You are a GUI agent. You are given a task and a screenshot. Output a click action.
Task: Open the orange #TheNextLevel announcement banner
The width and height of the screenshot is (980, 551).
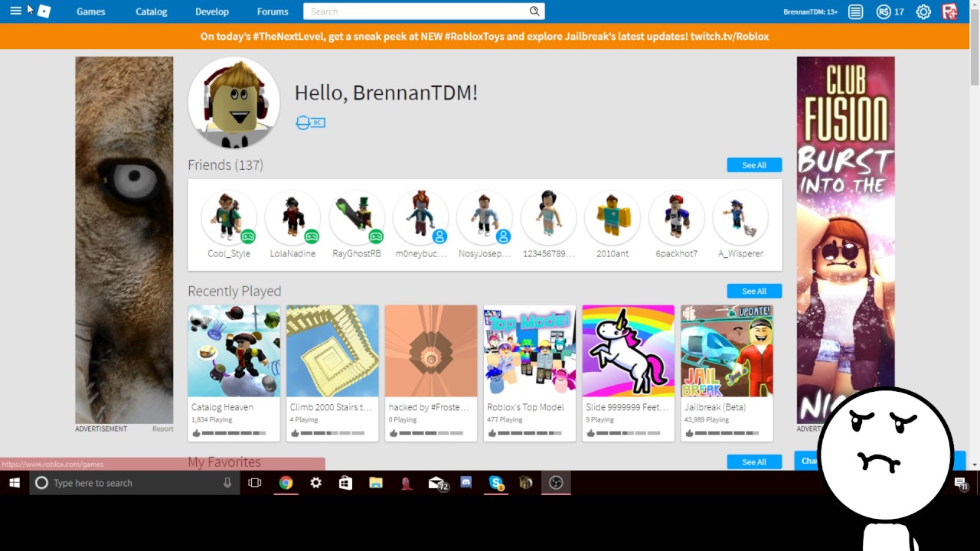485,36
